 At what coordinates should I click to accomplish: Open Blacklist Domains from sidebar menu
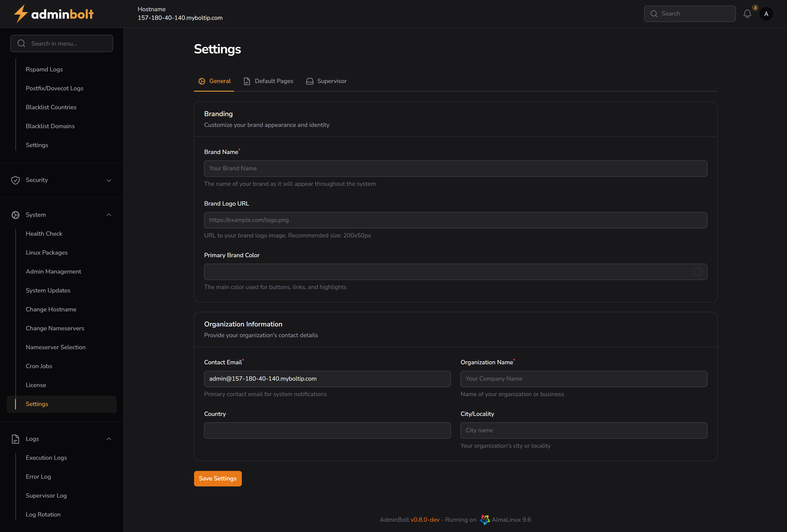(50, 126)
